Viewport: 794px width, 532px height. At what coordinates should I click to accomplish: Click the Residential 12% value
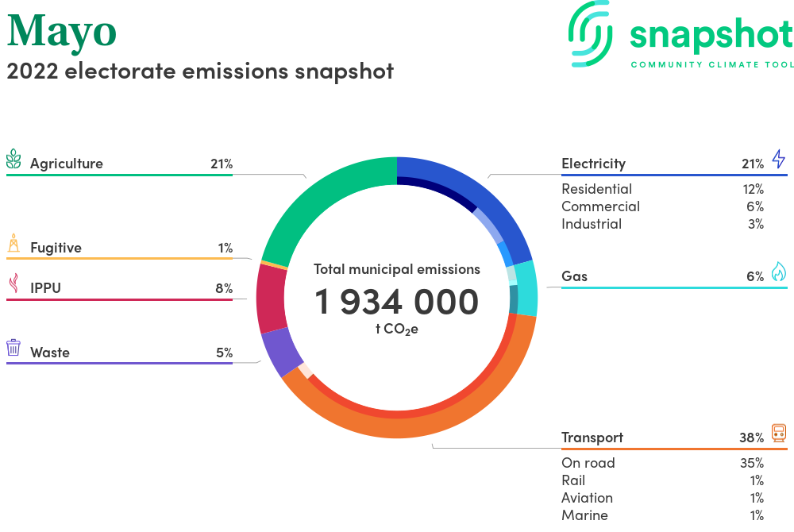753,189
